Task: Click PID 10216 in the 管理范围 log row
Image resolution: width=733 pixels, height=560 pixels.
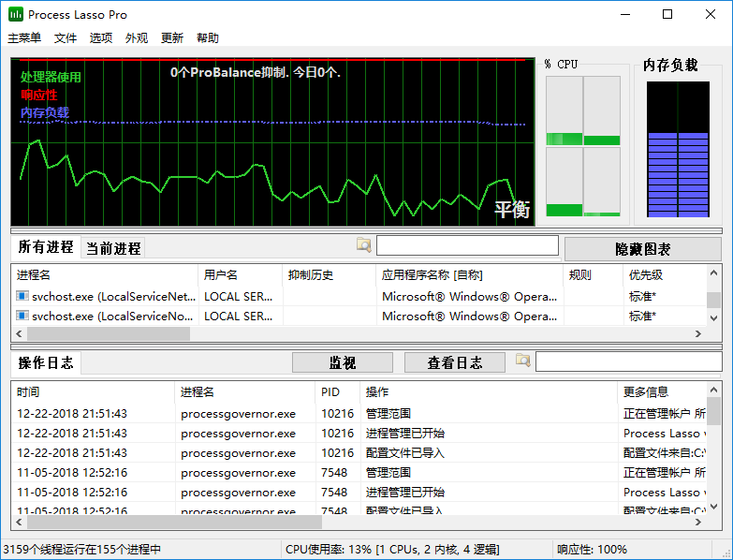Action: click(338, 414)
